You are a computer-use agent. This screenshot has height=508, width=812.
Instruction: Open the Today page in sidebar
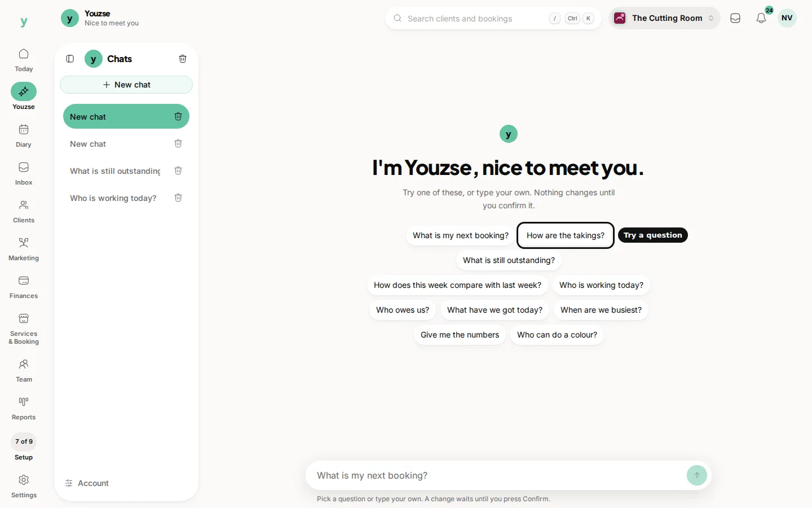24,60
